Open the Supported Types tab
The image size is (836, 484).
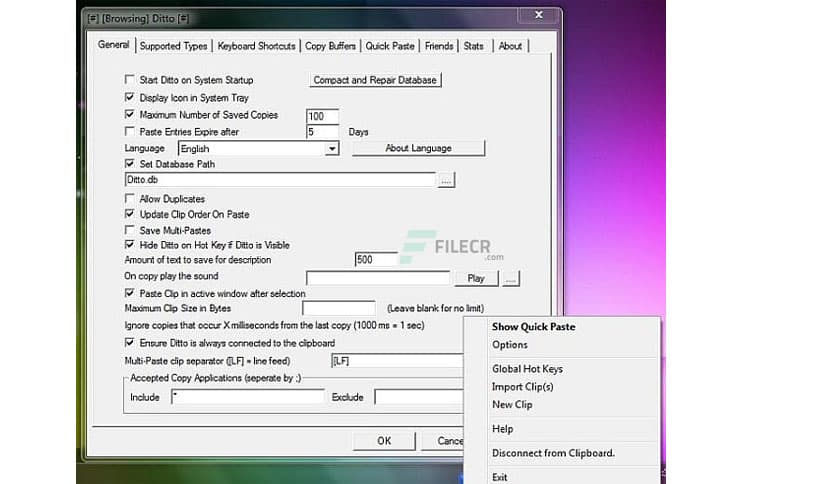pyautogui.click(x=173, y=46)
